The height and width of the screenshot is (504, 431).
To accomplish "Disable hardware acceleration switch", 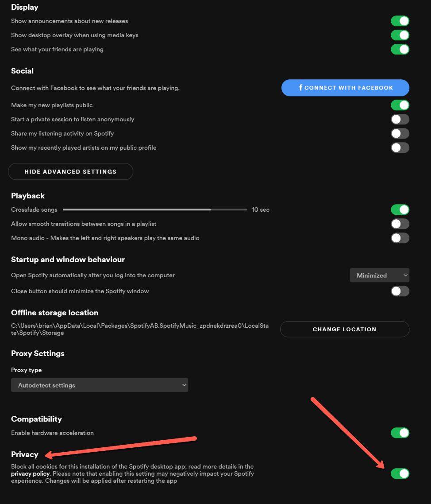I will coord(400,433).
